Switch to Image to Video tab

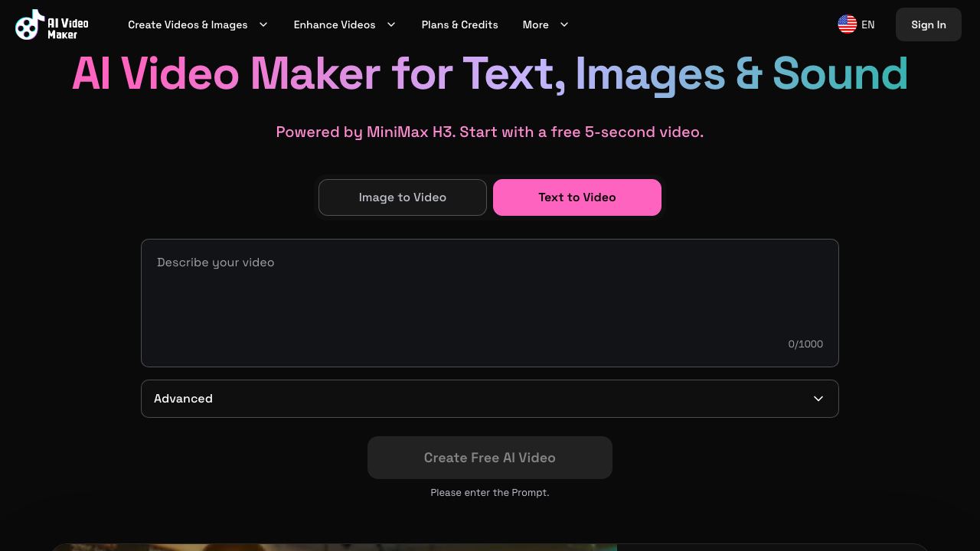[x=403, y=197]
